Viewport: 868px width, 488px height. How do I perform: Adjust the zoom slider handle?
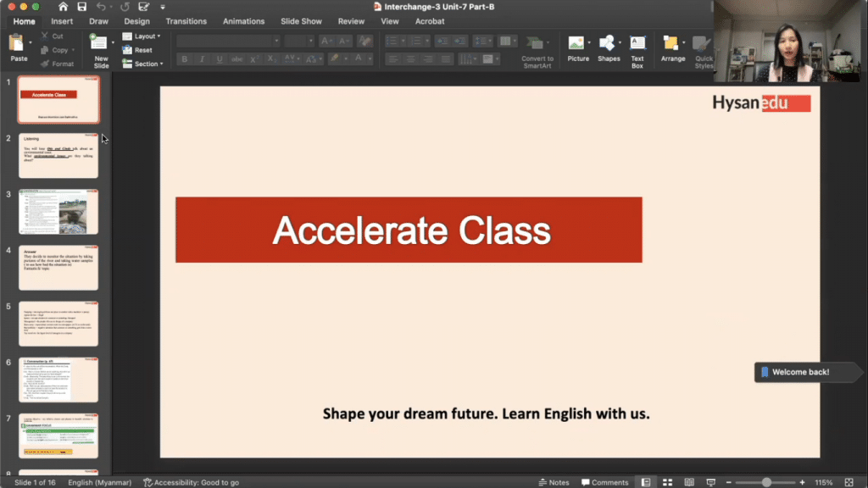click(x=766, y=482)
